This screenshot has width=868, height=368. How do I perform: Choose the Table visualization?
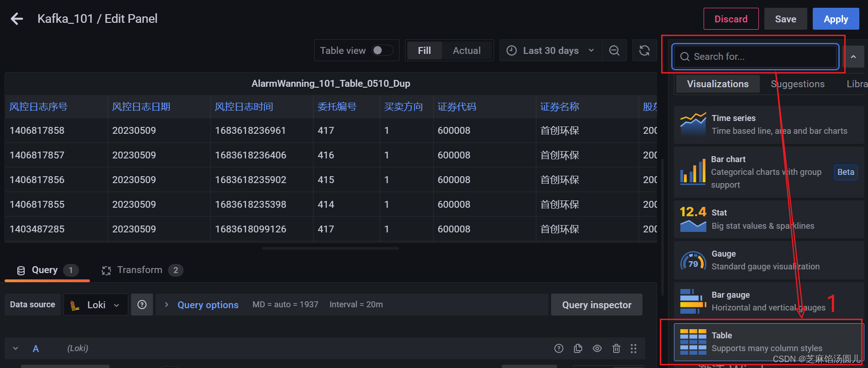coord(768,342)
